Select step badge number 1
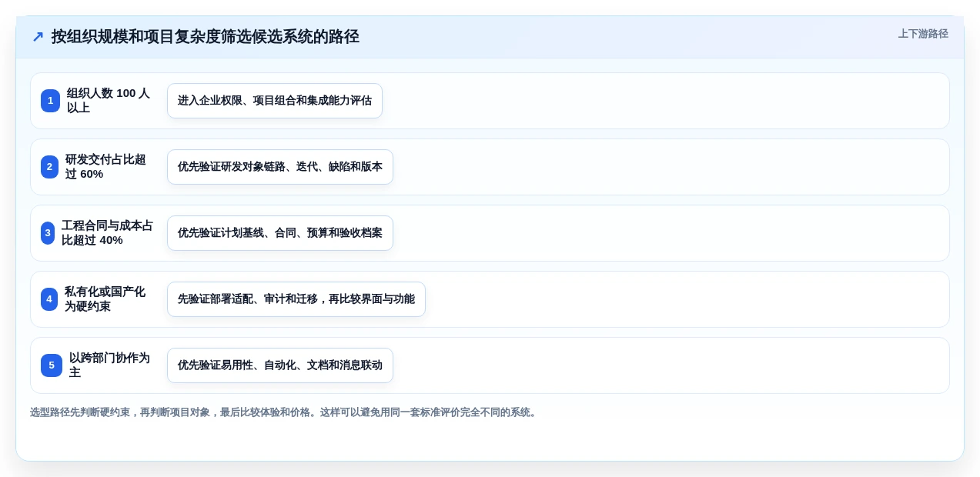This screenshot has height=477, width=980. pos(50,101)
